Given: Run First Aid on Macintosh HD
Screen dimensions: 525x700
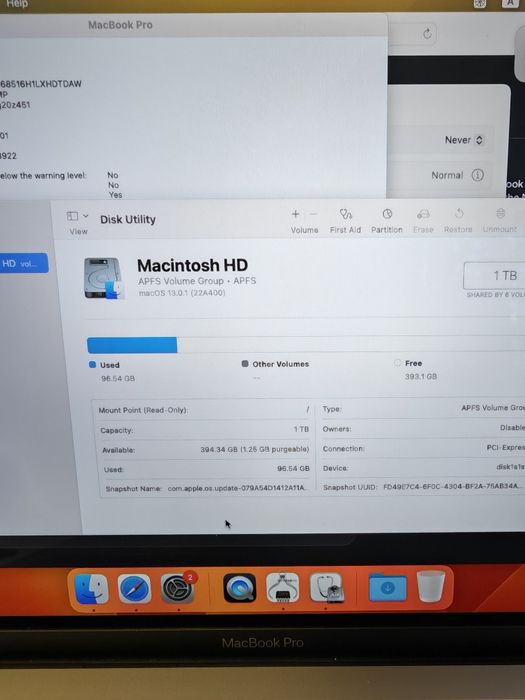Looking at the screenshot, I should click(x=345, y=214).
